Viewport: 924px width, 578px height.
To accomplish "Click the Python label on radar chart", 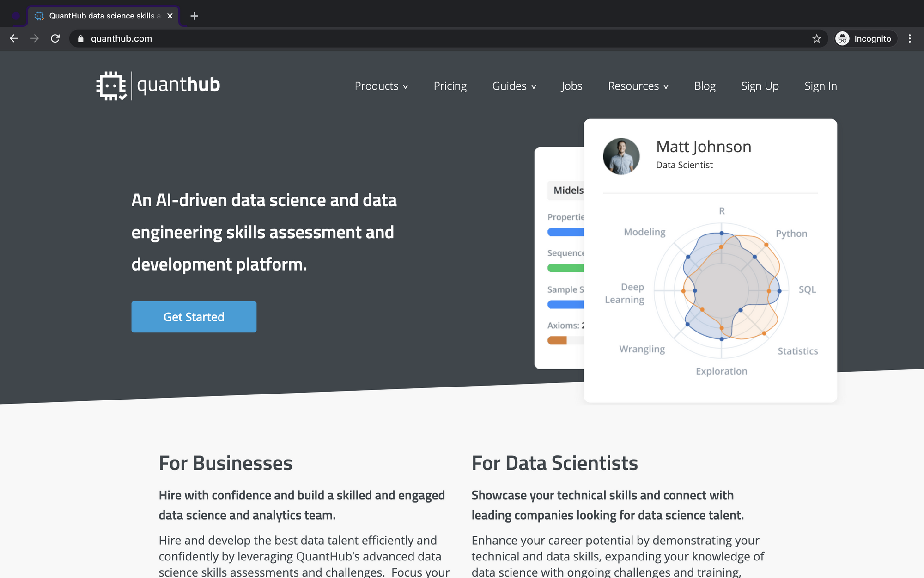I will click(x=791, y=234).
